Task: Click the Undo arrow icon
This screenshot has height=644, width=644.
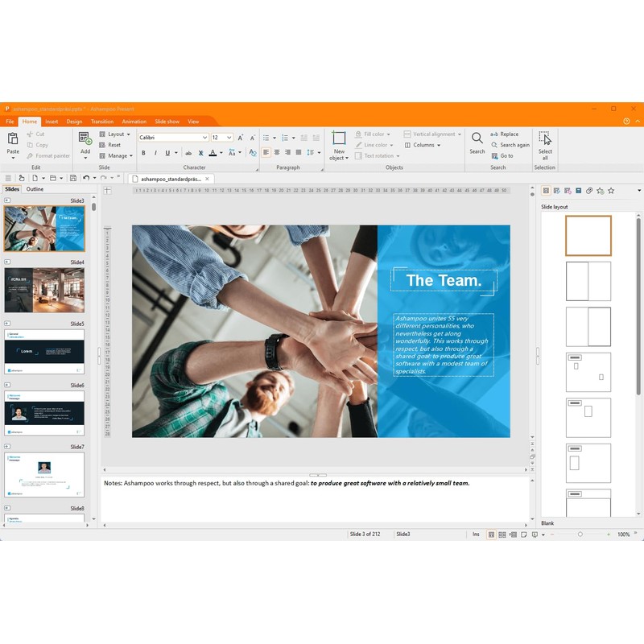Action: 86,178
